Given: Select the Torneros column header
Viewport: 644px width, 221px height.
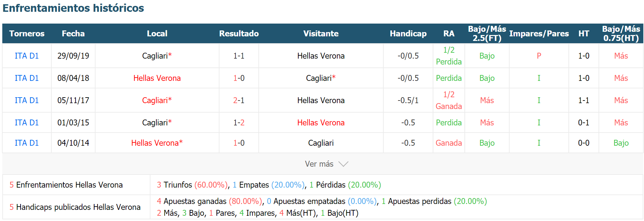Looking at the screenshot, I should [27, 33].
